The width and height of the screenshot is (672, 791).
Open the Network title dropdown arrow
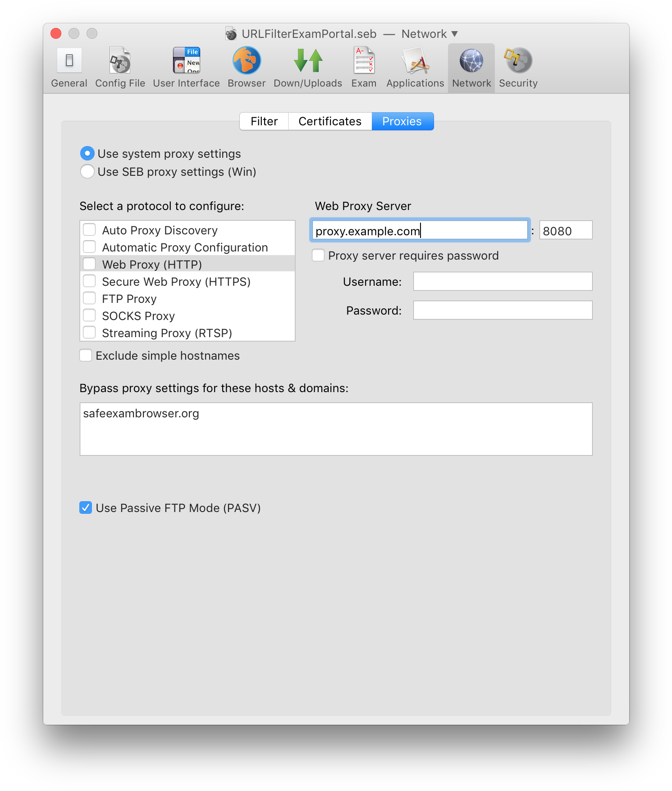point(455,34)
